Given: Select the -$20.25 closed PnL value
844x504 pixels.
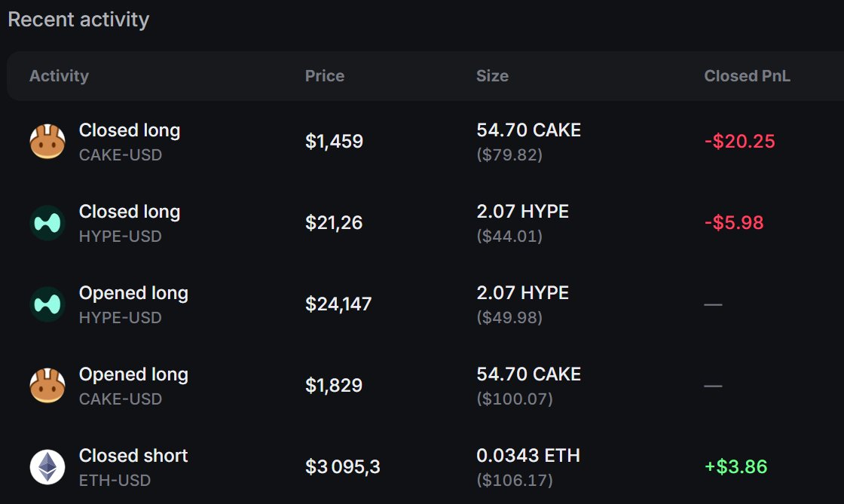Looking at the screenshot, I should 739,142.
